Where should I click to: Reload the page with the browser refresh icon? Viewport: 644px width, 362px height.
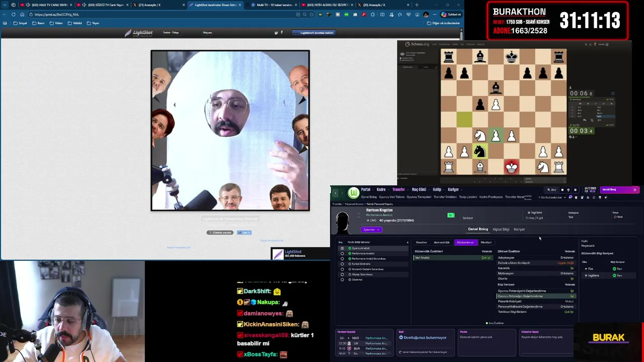pyautogui.click(x=14, y=15)
